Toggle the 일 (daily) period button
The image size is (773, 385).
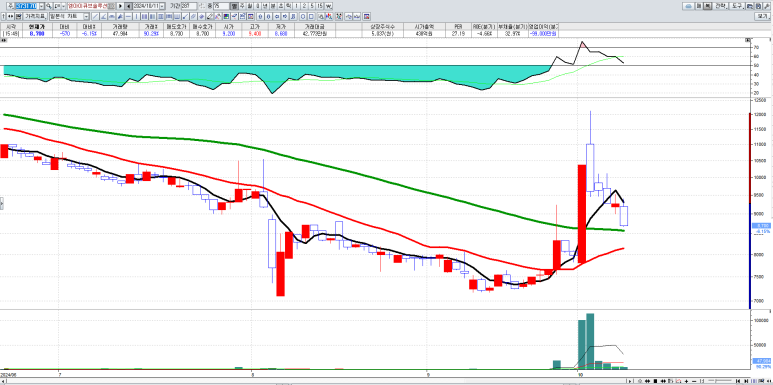pyautogui.click(x=233, y=6)
